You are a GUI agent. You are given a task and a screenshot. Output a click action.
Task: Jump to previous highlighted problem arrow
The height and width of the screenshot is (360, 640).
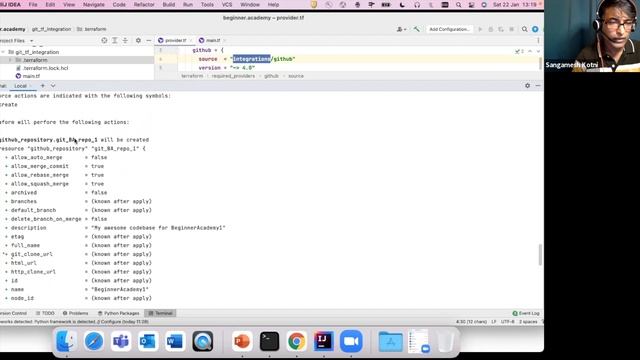530,51
